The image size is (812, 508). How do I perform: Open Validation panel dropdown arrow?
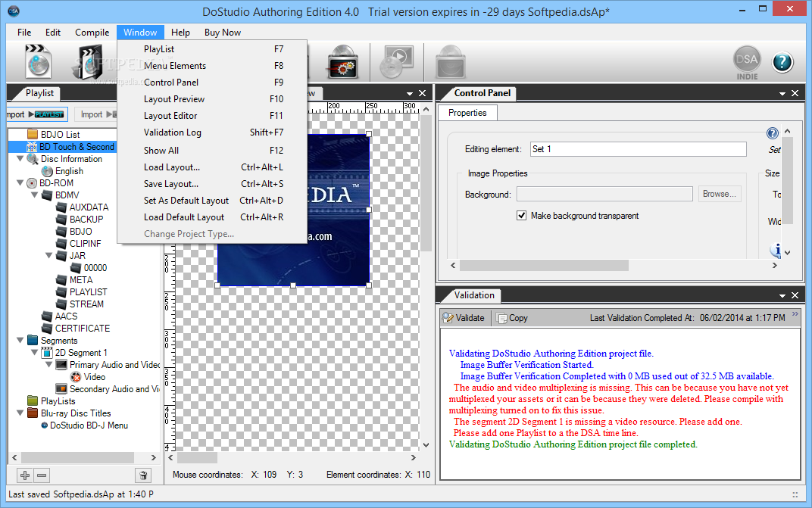782,296
